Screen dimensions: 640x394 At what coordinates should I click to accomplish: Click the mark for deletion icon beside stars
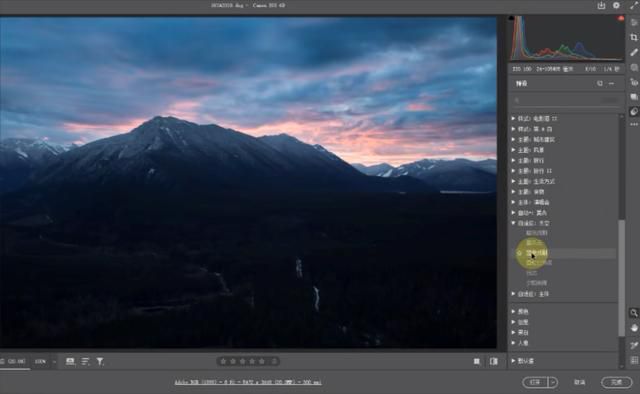tap(274, 361)
